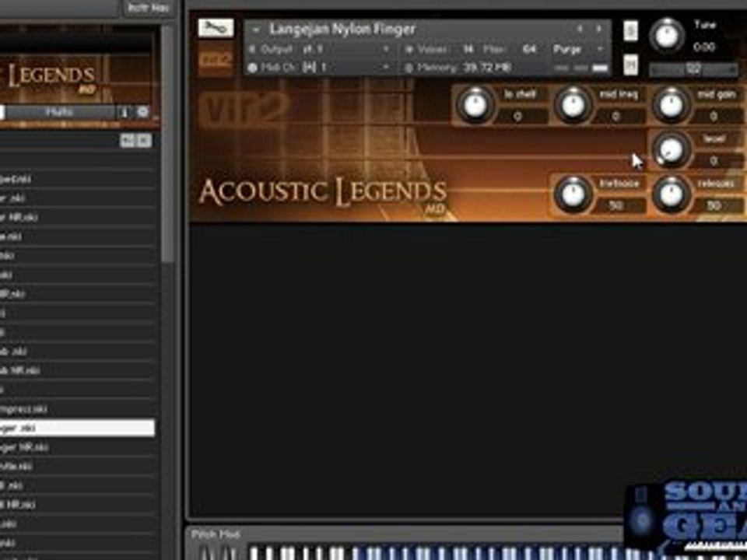This screenshot has height=560, width=747.
Task: Click the mid gain value field
Action: pyautogui.click(x=714, y=116)
